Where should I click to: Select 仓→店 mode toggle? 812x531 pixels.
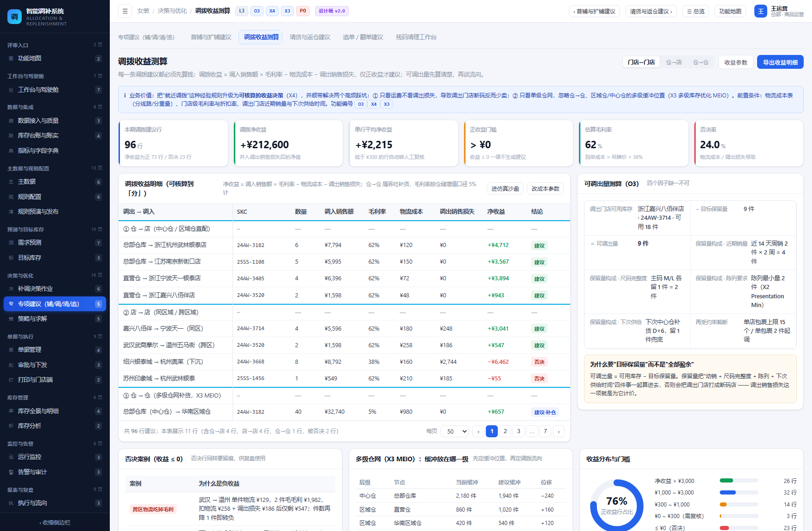pos(674,62)
